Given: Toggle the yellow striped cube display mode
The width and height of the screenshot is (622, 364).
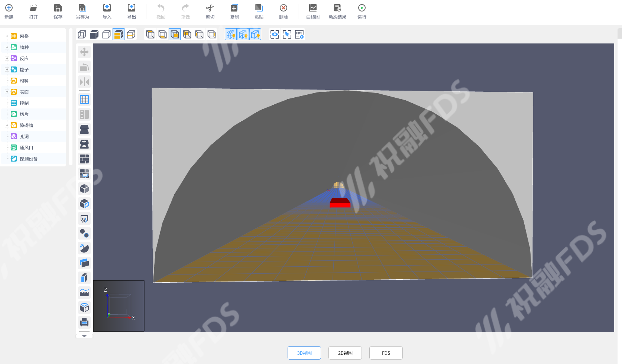Looking at the screenshot, I should click(119, 35).
